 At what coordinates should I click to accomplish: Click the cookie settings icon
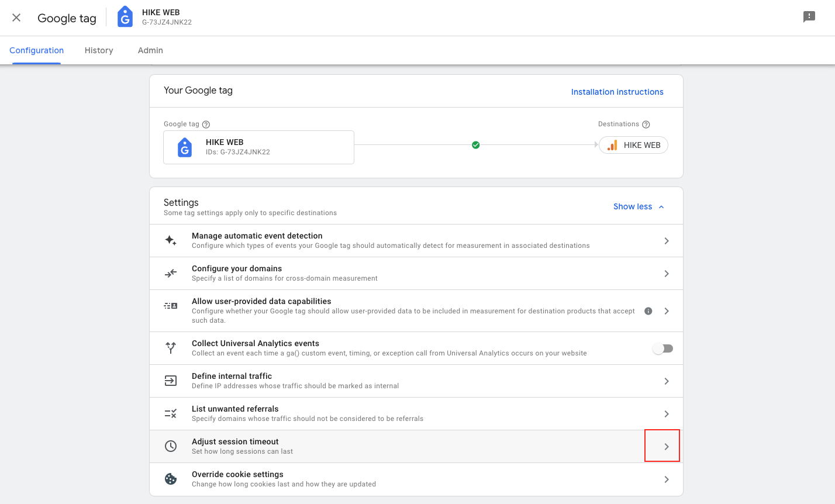(x=171, y=479)
